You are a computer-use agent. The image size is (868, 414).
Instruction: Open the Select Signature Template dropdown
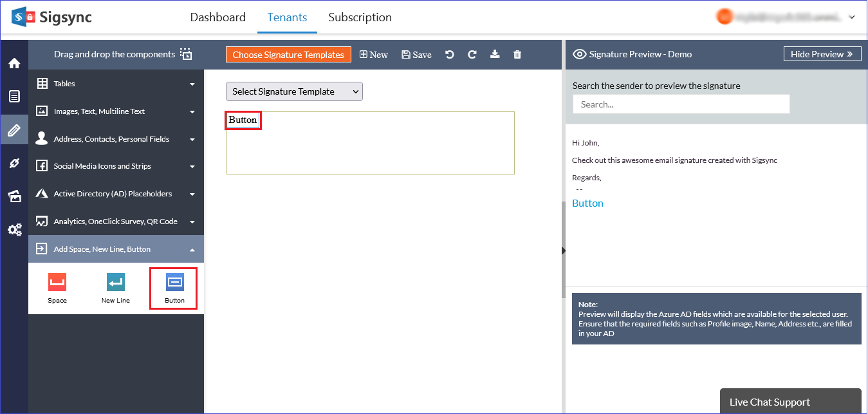294,91
